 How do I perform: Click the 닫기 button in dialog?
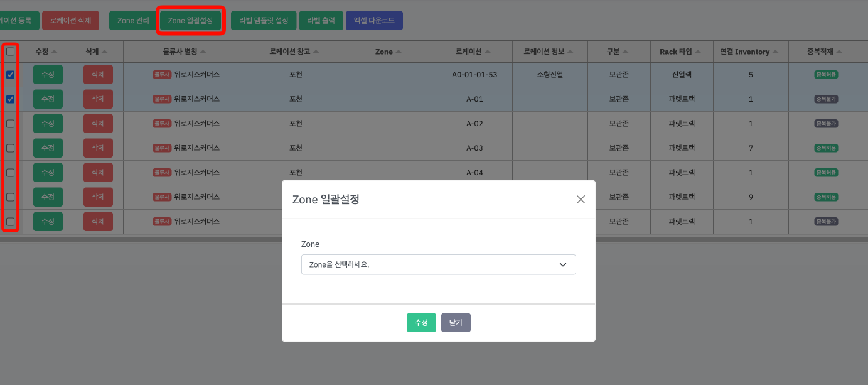(x=456, y=322)
